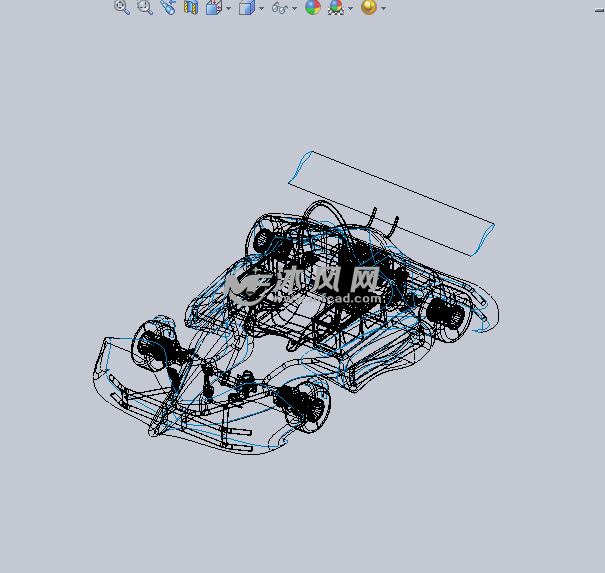
Task: Go back to the Previous View
Action: [167, 8]
